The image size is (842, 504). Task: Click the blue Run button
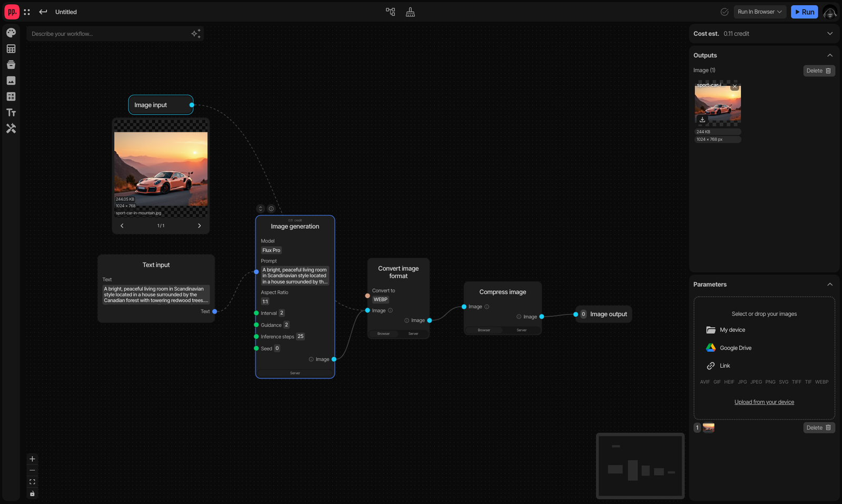click(x=804, y=12)
